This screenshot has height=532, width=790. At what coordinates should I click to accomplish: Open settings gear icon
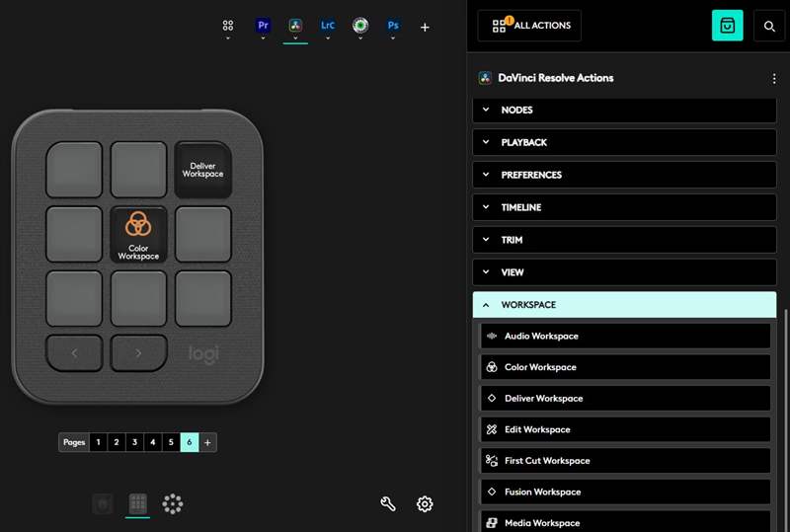point(425,503)
